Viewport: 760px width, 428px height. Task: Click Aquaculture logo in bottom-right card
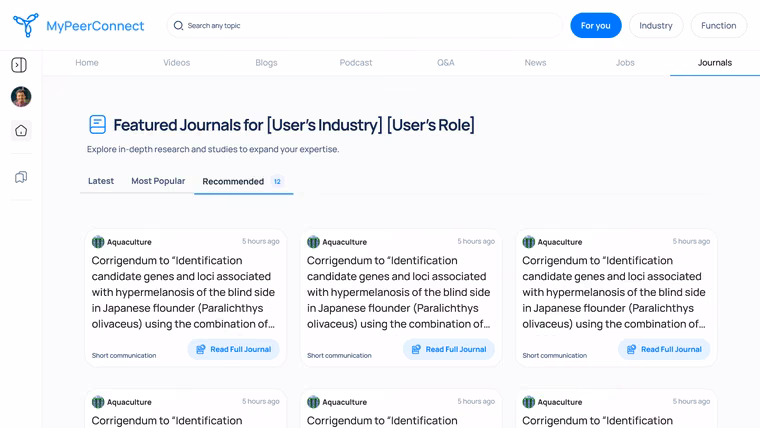528,402
